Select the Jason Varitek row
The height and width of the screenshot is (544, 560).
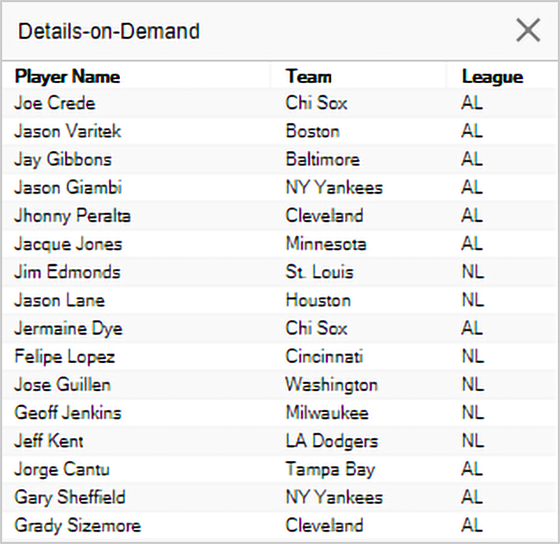point(280,131)
